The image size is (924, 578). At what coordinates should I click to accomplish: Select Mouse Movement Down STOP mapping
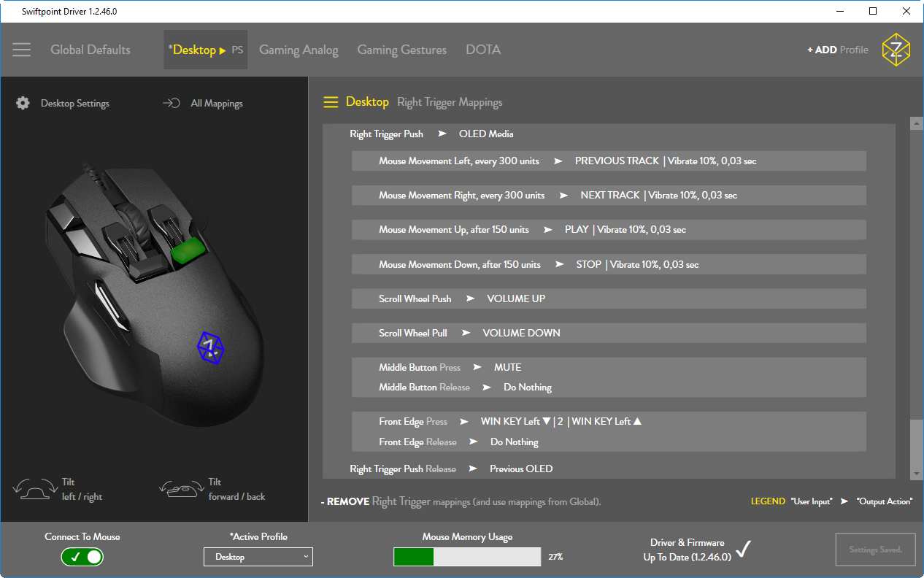(609, 265)
